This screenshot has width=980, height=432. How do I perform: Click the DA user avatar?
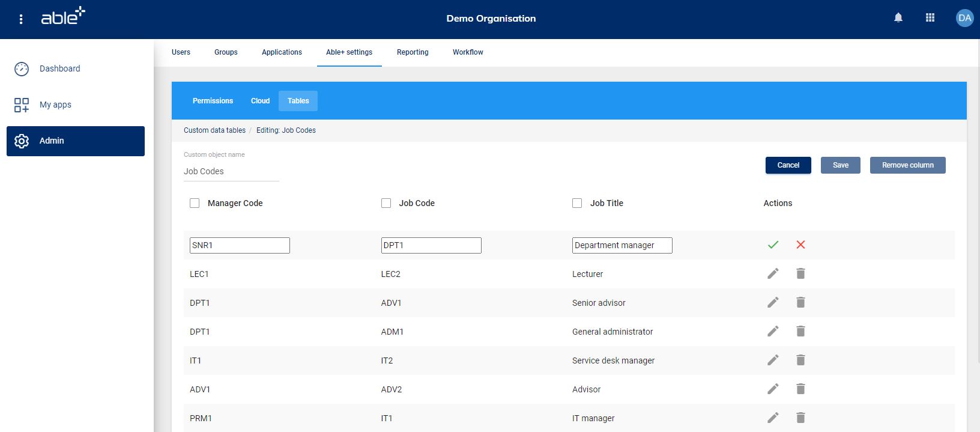point(964,18)
